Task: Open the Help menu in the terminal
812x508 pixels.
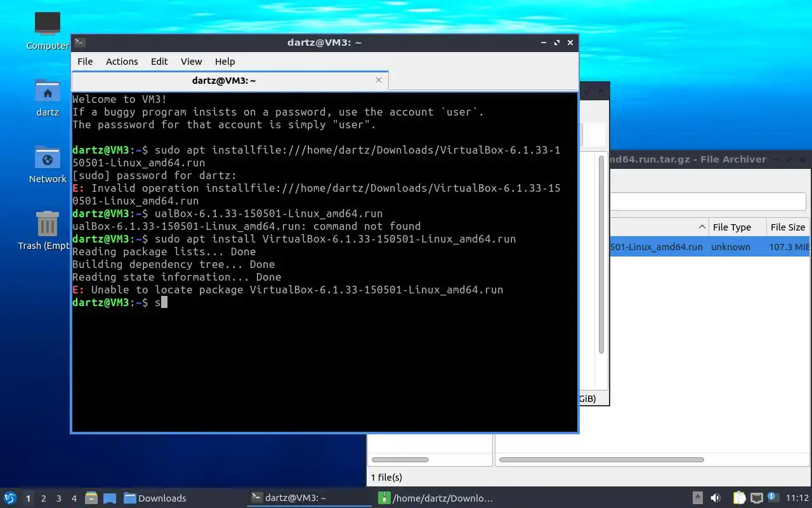Action: click(225, 62)
